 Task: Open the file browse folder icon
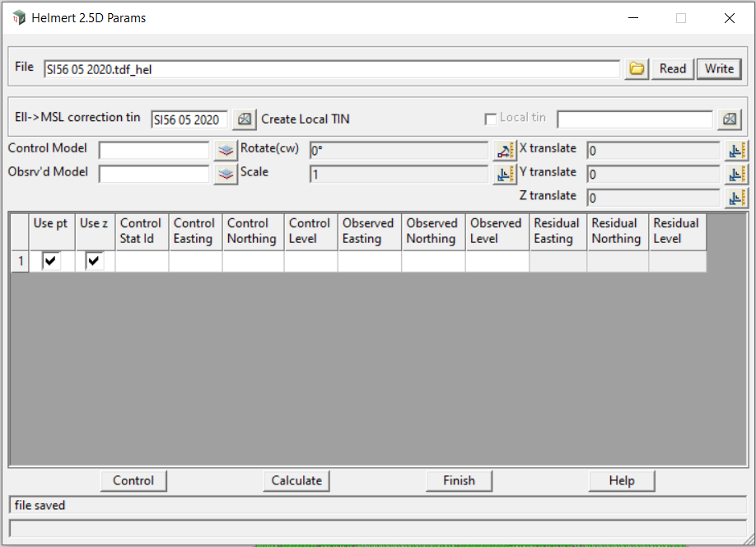(637, 69)
